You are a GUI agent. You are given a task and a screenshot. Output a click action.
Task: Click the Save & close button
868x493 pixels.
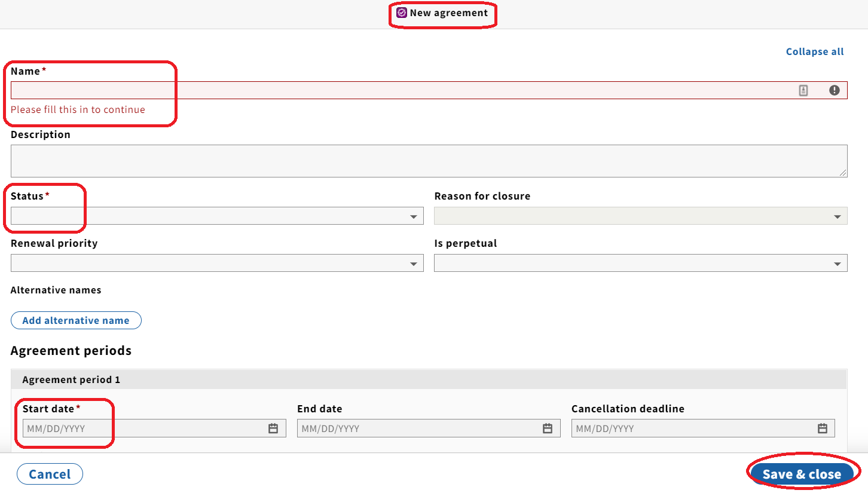tap(802, 474)
